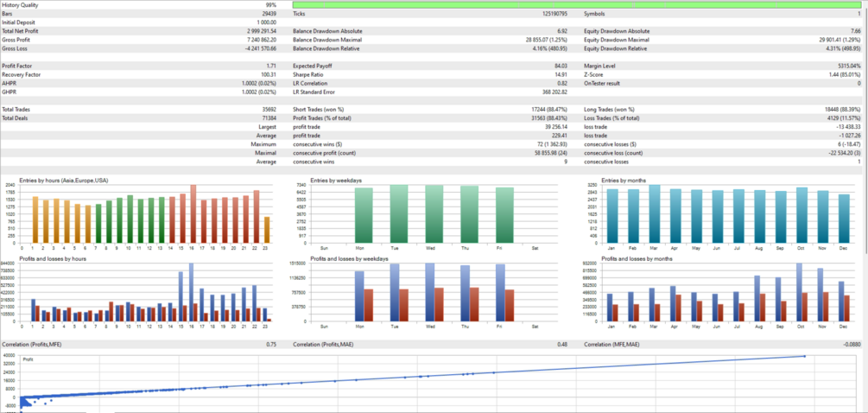Screen dimensions: 868x413
Task: Click the Gross Loss value -4 241 570.66
Action: 261,48
